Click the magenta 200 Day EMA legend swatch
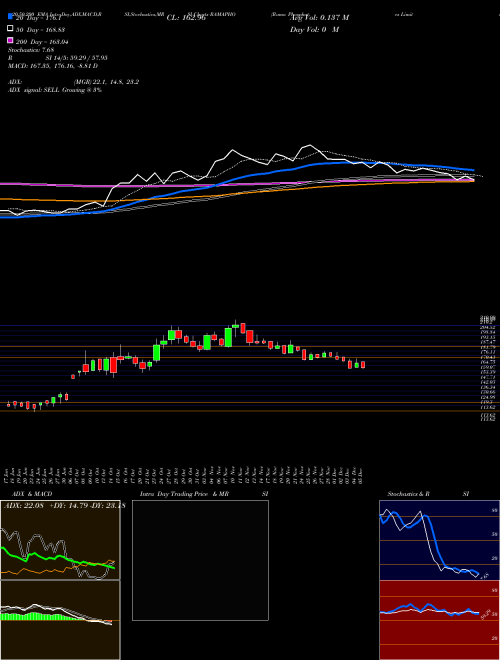The width and height of the screenshot is (500, 660). (10, 40)
